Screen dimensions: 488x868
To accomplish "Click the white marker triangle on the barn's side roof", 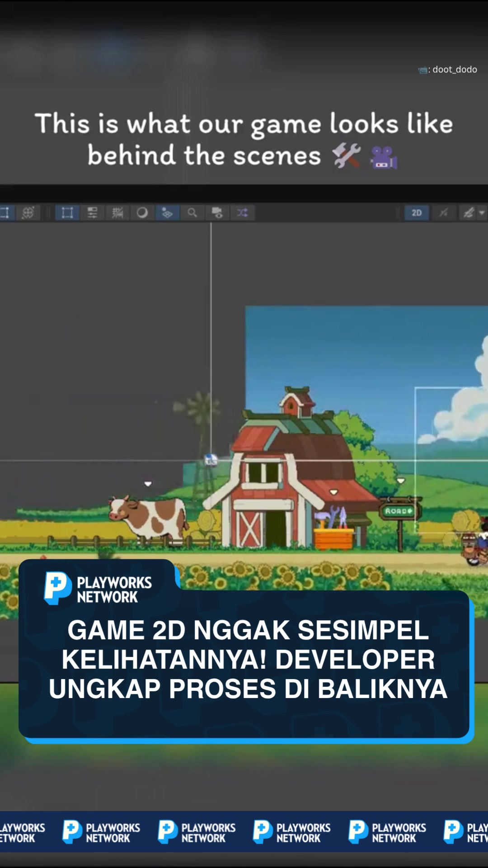I will (x=334, y=492).
